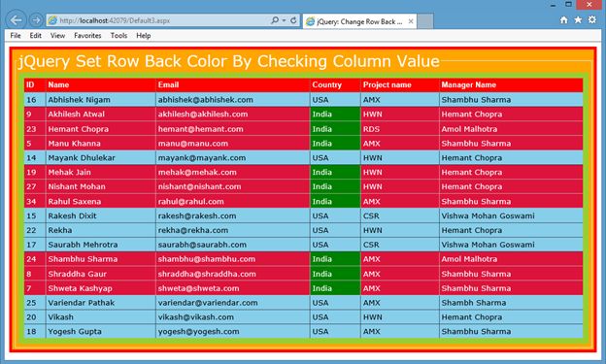Click the shraddha@shraddha.com email cell
This screenshot has height=364, width=606.
[x=233, y=274]
